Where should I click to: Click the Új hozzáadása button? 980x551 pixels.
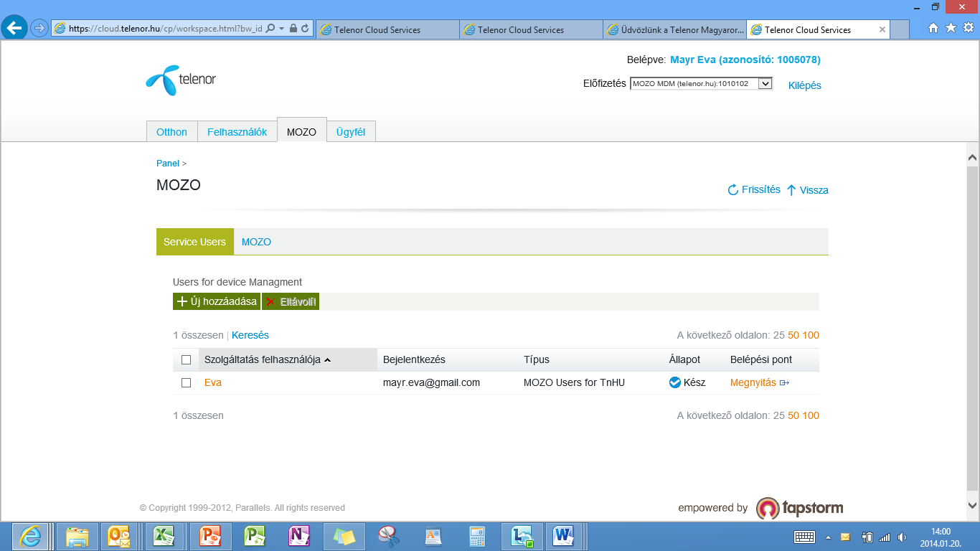(x=217, y=301)
